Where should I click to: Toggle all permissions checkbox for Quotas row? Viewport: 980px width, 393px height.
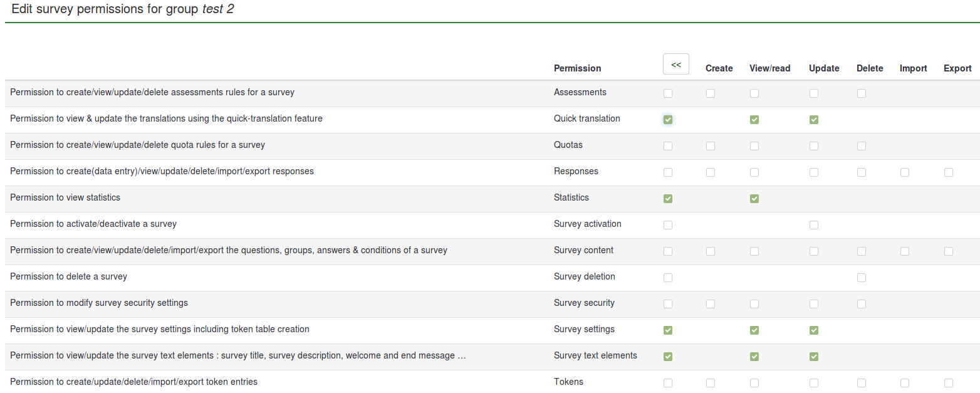click(667, 146)
